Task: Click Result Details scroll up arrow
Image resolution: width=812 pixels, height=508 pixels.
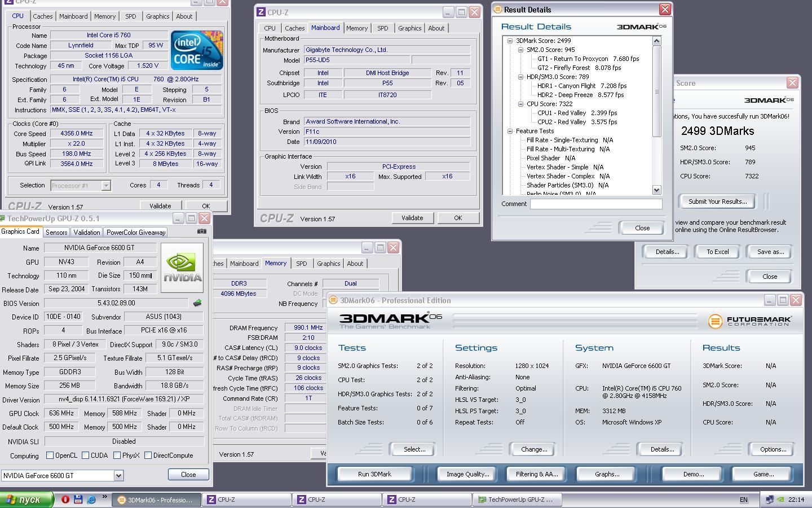Action: 656,41
